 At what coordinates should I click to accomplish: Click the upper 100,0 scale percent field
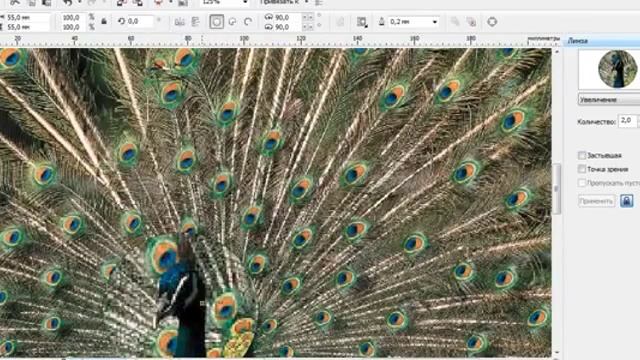pyautogui.click(x=72, y=18)
